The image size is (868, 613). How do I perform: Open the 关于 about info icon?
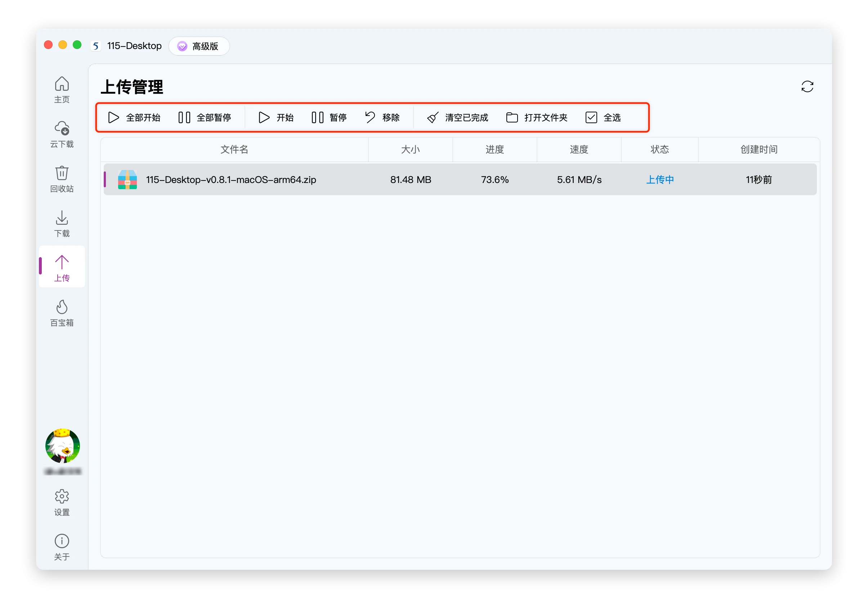pos(62,547)
